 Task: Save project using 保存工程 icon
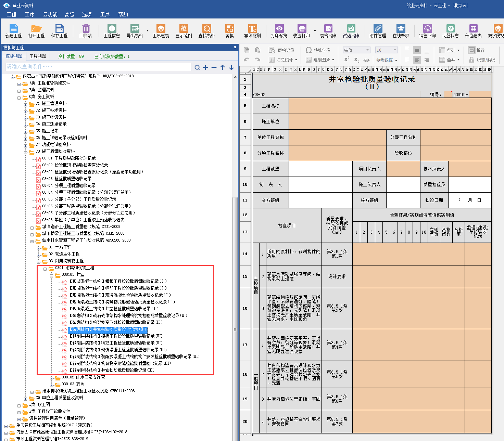(x=59, y=31)
